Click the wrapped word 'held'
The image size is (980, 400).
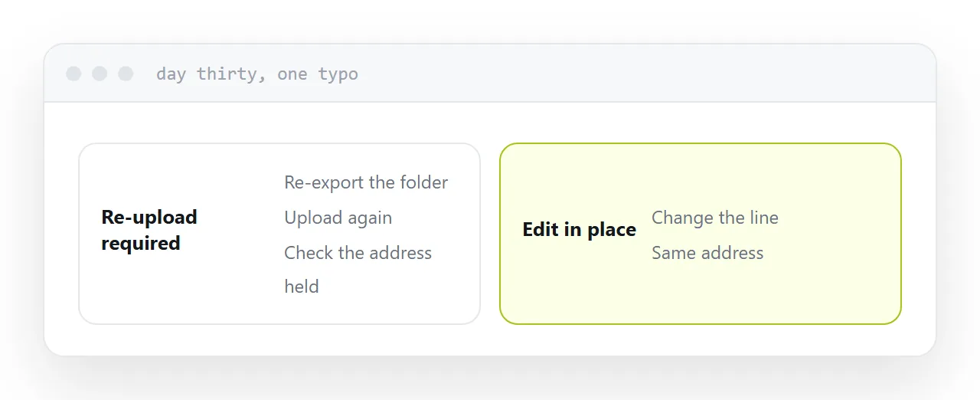pos(302,287)
